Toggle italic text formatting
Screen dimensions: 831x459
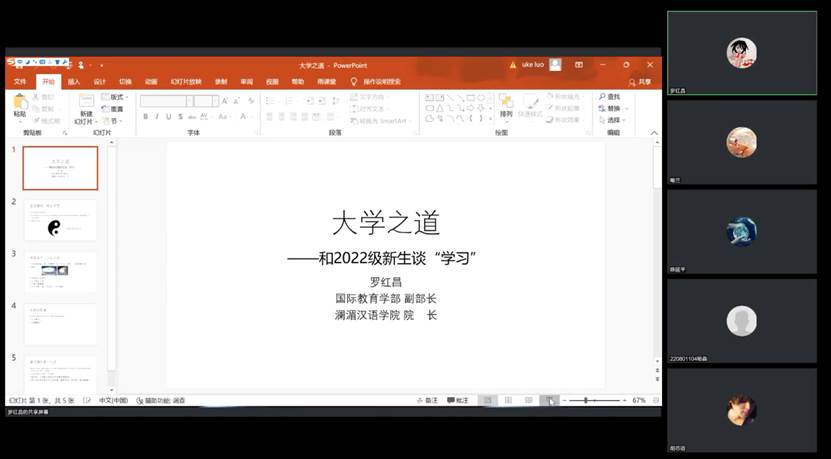pos(158,117)
